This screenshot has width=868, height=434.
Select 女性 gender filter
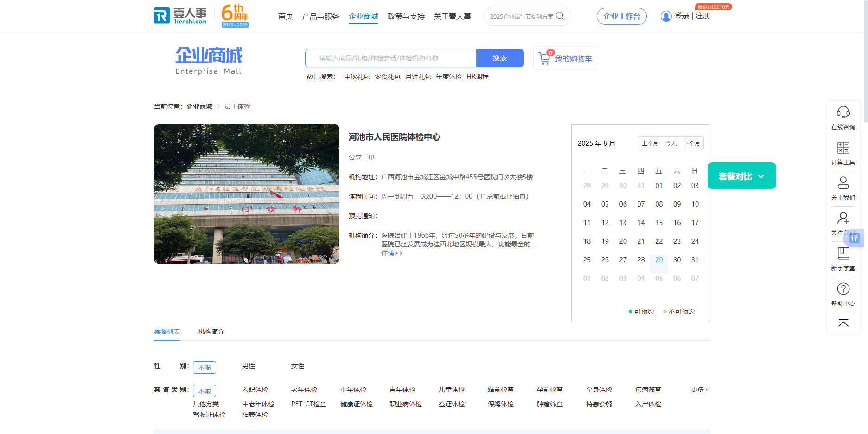tap(298, 366)
